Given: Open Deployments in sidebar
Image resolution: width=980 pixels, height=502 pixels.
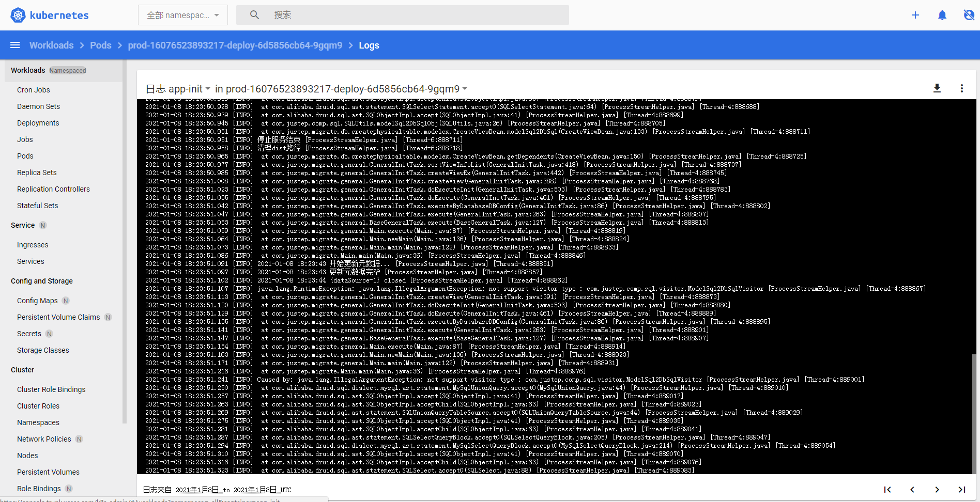Looking at the screenshot, I should pos(38,123).
